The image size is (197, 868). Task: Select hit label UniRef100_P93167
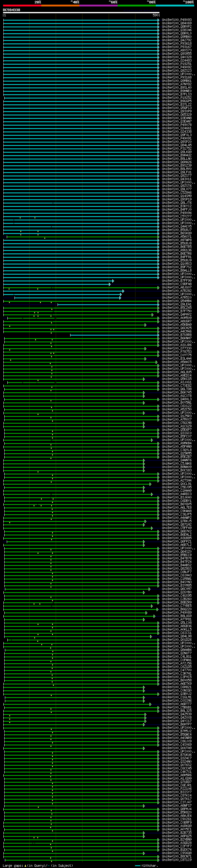(177, 47)
